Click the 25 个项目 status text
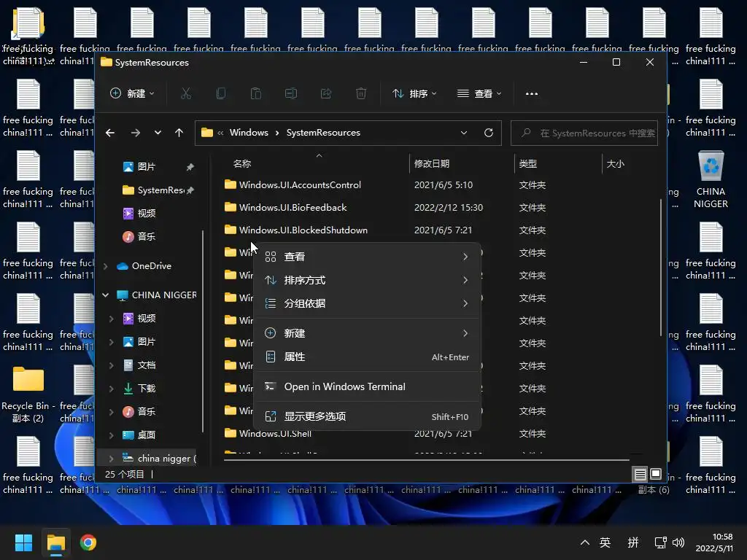747x560 pixels. click(x=124, y=474)
